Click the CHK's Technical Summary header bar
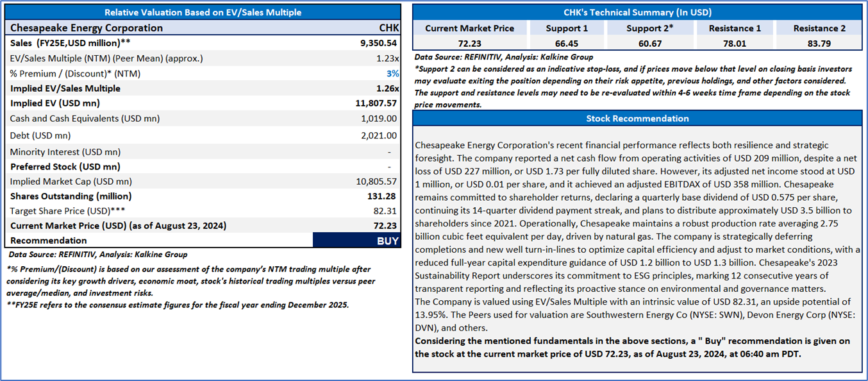The height and width of the screenshot is (381, 868). pos(637,12)
